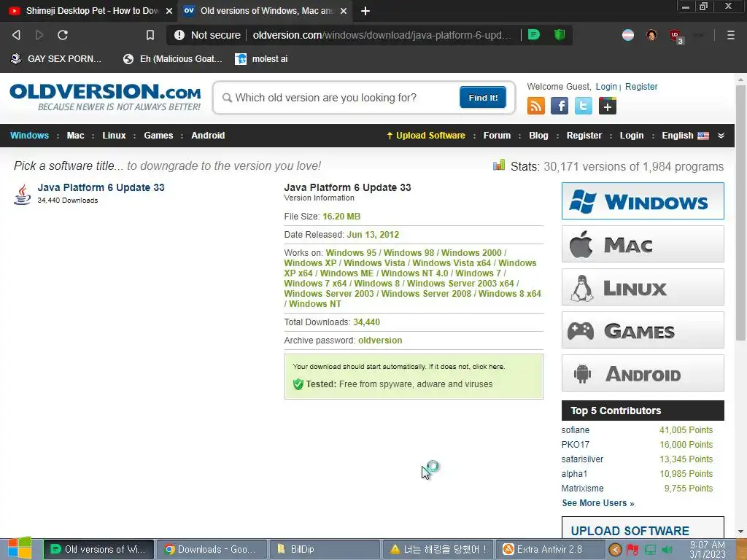Image resolution: width=747 pixels, height=560 pixels.
Task: Open the Facebook icon in the site header
Action: click(560, 106)
